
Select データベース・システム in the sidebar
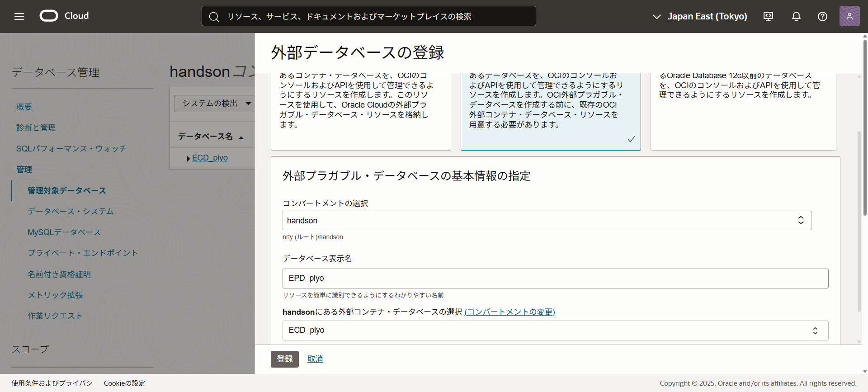(x=71, y=211)
